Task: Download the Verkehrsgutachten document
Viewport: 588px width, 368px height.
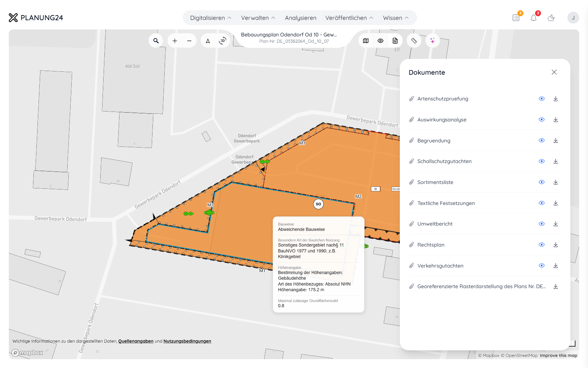Action: point(556,266)
